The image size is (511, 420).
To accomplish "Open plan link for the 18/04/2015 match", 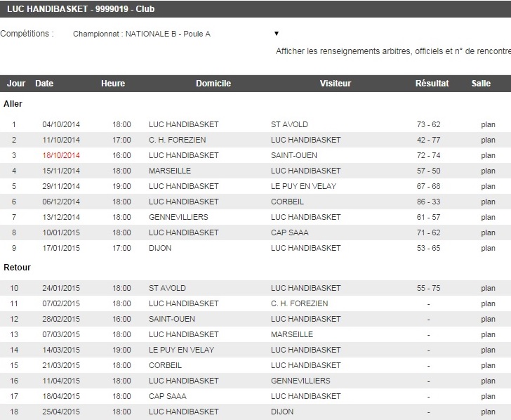I will (489, 397).
